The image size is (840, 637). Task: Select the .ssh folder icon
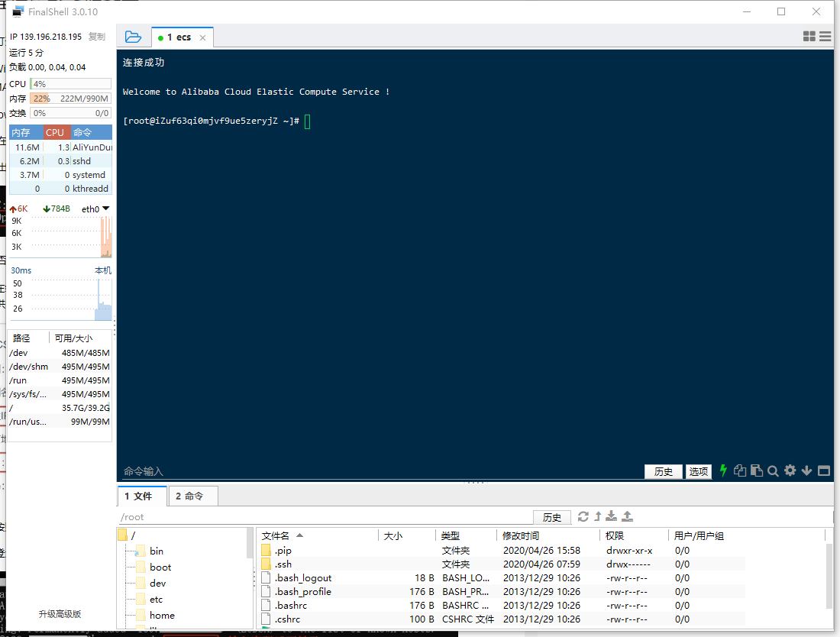(266, 564)
